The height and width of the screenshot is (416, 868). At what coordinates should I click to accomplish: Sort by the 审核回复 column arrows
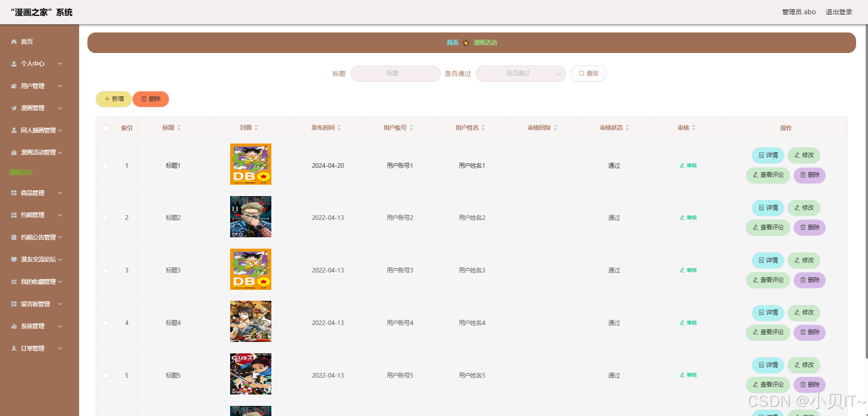coord(555,128)
